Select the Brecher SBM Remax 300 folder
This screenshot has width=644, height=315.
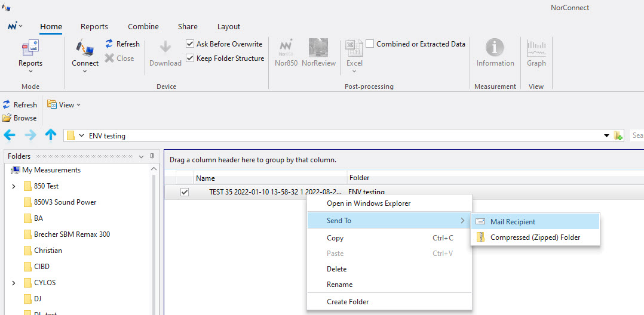pos(66,234)
